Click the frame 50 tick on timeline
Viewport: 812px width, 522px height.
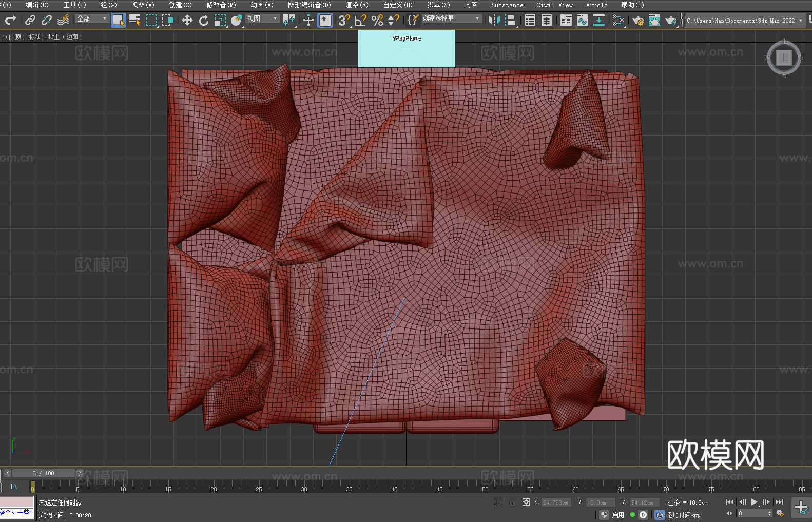coord(485,486)
